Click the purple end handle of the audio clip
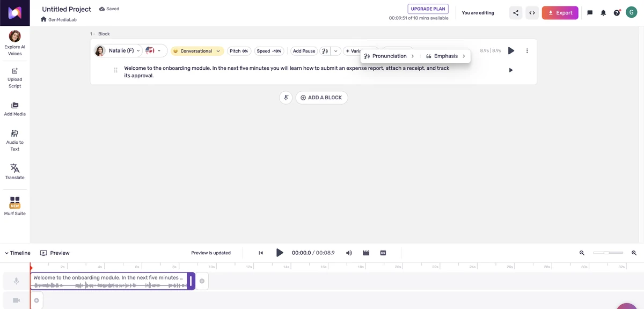The image size is (644, 309). 191,281
